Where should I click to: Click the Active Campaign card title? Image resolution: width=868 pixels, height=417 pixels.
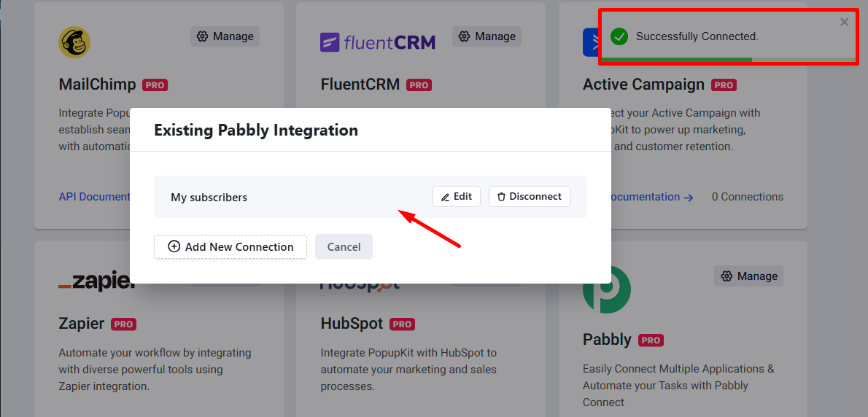644,85
